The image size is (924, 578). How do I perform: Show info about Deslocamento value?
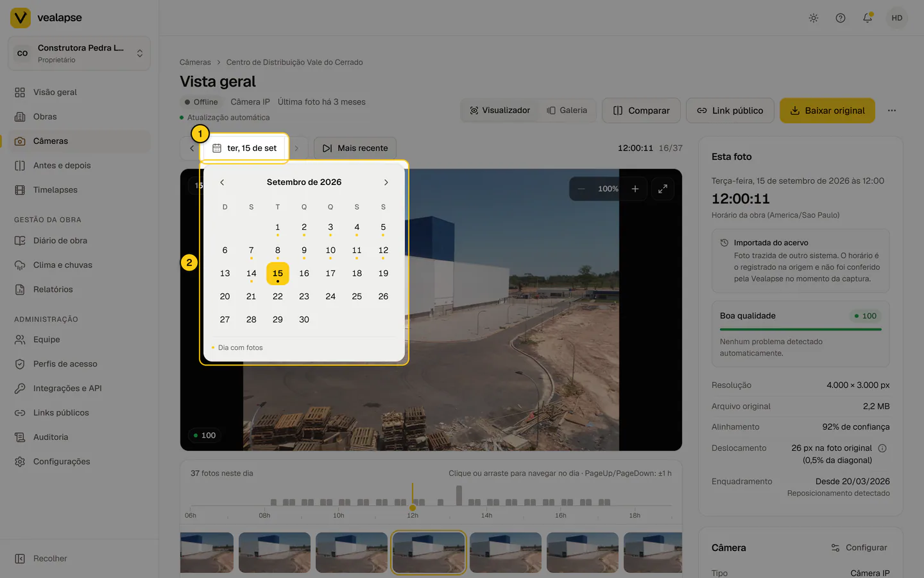[882, 448]
